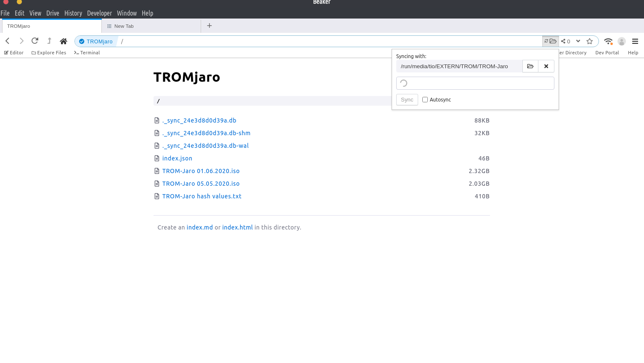Image resolution: width=644 pixels, height=363 pixels.
Task: Open the Editor toolbar shortcut
Action: (14, 53)
